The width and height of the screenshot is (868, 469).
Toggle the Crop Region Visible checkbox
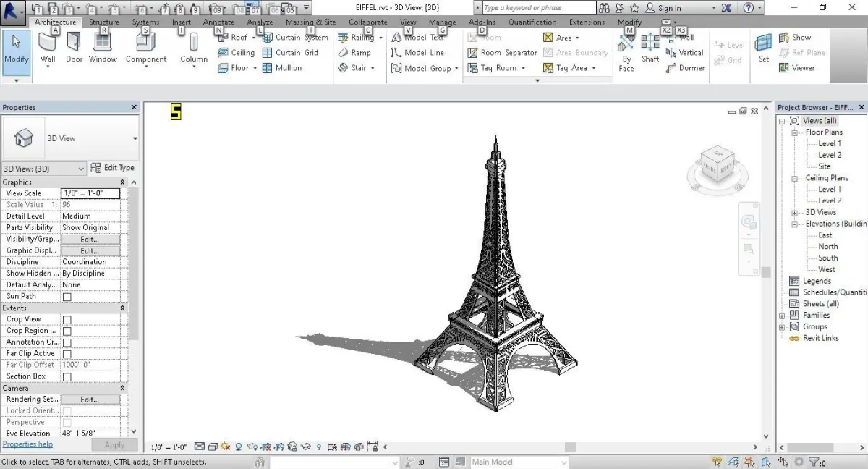pos(67,331)
